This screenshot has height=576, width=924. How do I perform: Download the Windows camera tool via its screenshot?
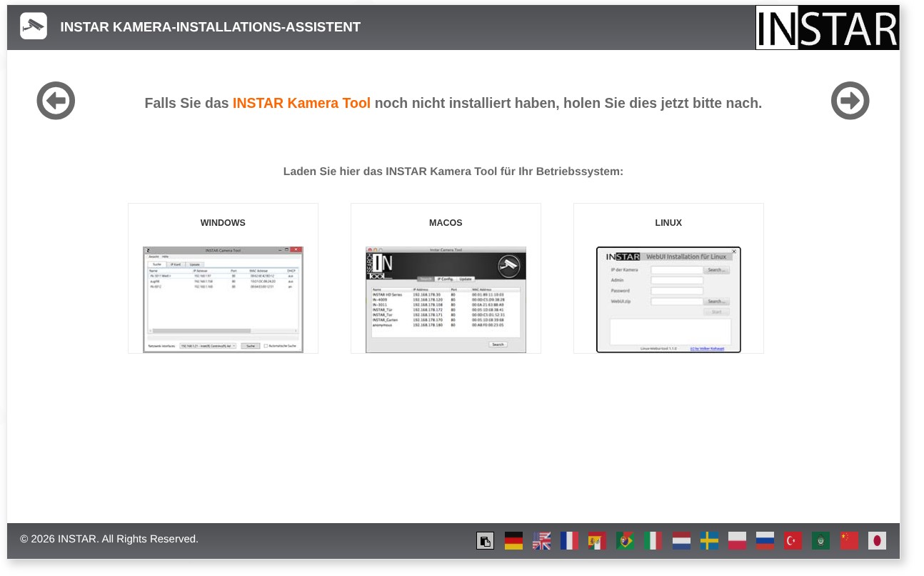point(223,299)
